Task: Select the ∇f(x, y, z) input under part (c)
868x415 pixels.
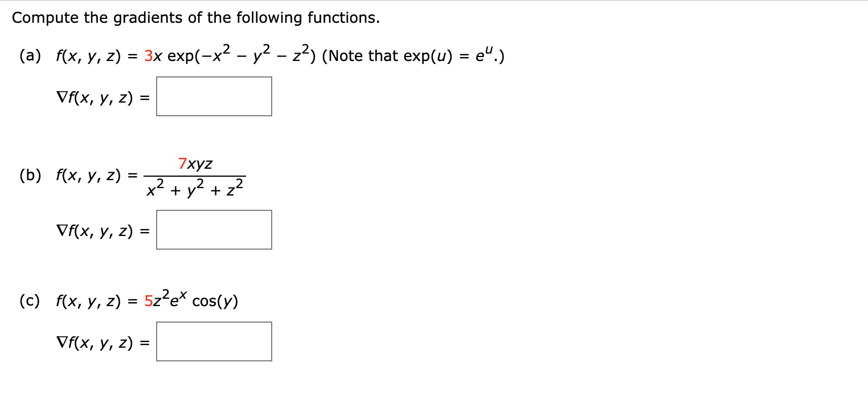Action: click(x=214, y=341)
